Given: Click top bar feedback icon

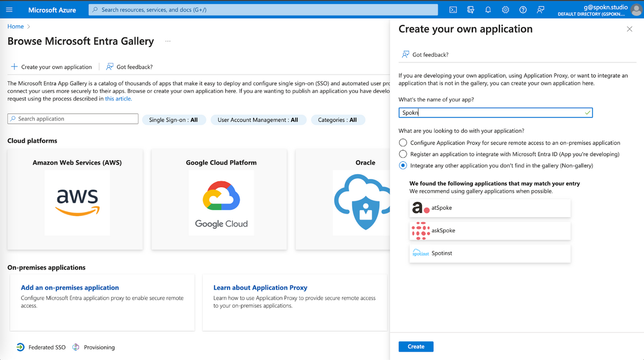Looking at the screenshot, I should [540, 9].
